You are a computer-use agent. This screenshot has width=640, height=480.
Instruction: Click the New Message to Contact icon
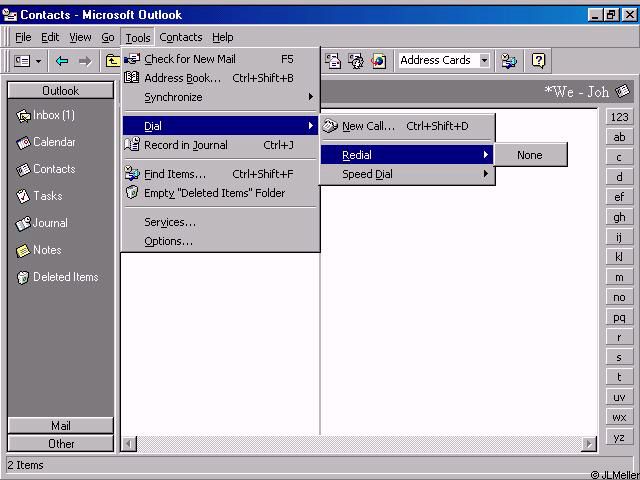point(333,61)
